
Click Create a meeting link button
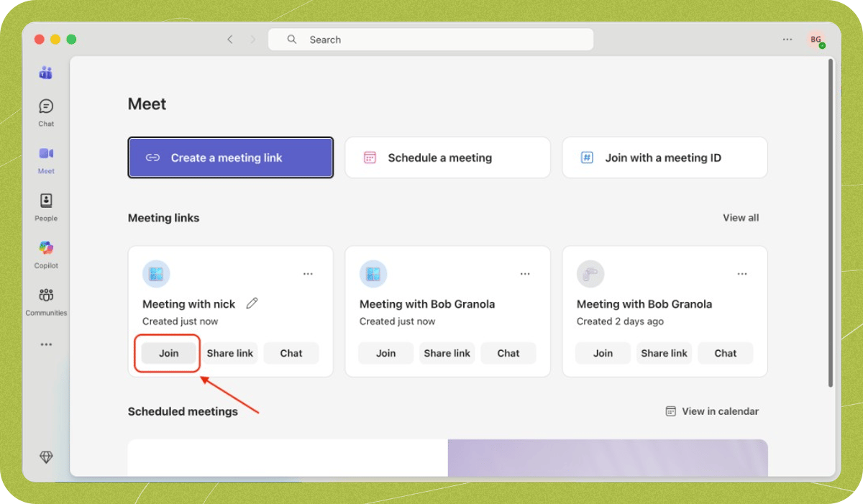(x=231, y=157)
